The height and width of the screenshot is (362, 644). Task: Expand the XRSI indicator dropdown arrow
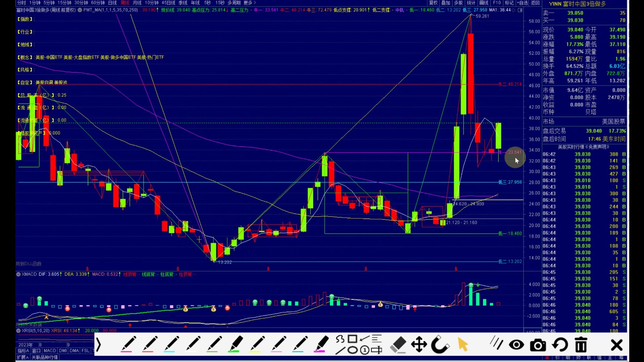tap(18, 330)
